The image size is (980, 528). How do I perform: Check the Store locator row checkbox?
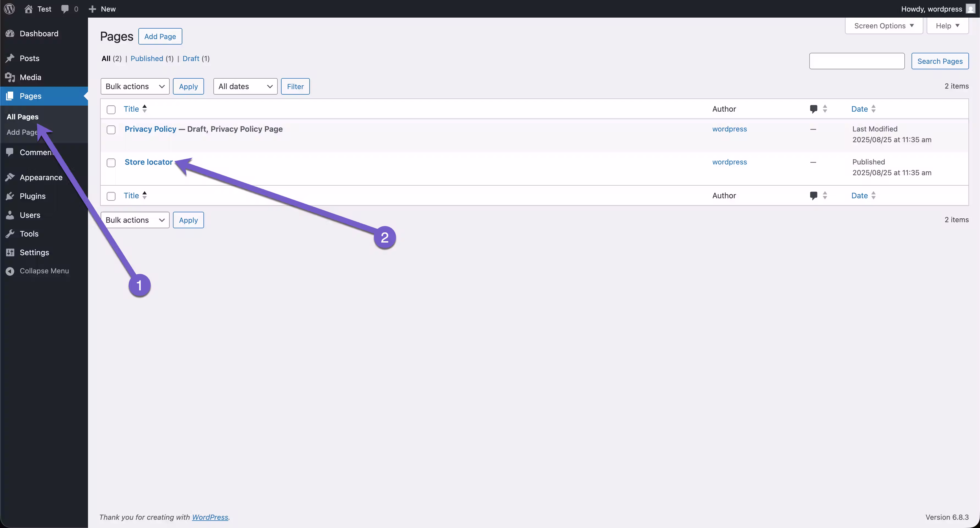pyautogui.click(x=111, y=163)
